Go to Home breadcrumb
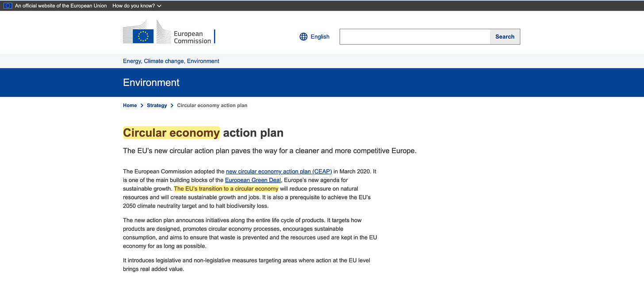 130,105
